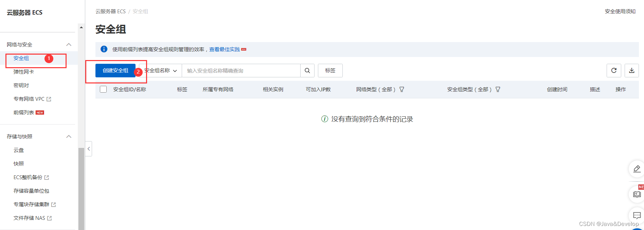Click the 可加入IP数 column header
The image size is (644, 230).
click(x=318, y=90)
